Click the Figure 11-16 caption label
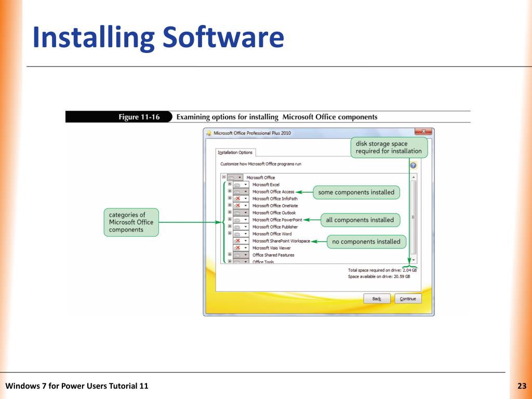 (139, 117)
